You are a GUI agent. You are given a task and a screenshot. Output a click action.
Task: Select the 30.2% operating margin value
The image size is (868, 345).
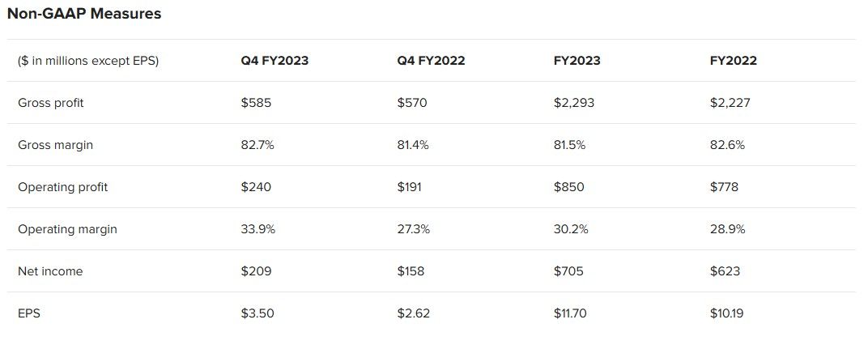click(x=571, y=229)
